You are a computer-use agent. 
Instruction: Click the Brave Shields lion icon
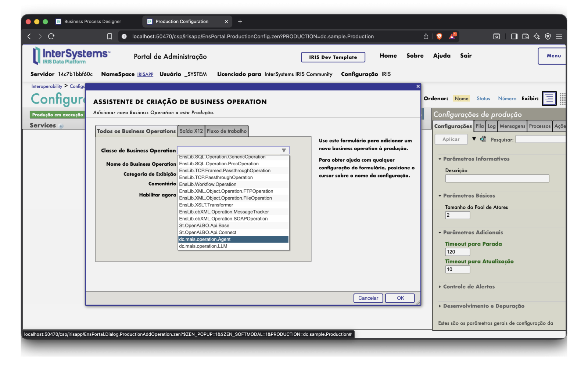coord(439,36)
